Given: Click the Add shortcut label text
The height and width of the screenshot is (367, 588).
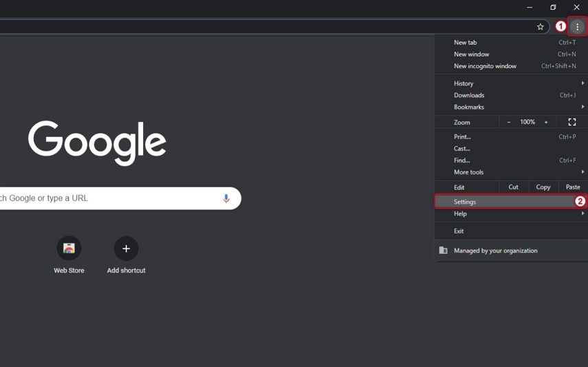Looking at the screenshot, I should tap(126, 271).
